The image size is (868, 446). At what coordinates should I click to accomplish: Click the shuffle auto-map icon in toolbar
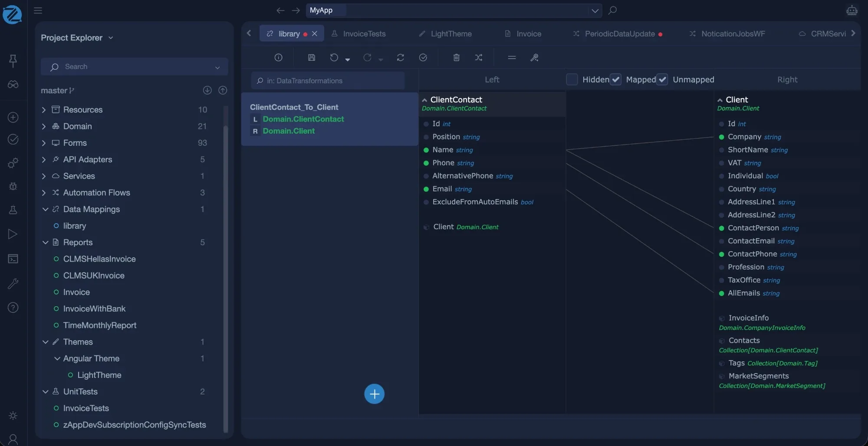(x=479, y=57)
